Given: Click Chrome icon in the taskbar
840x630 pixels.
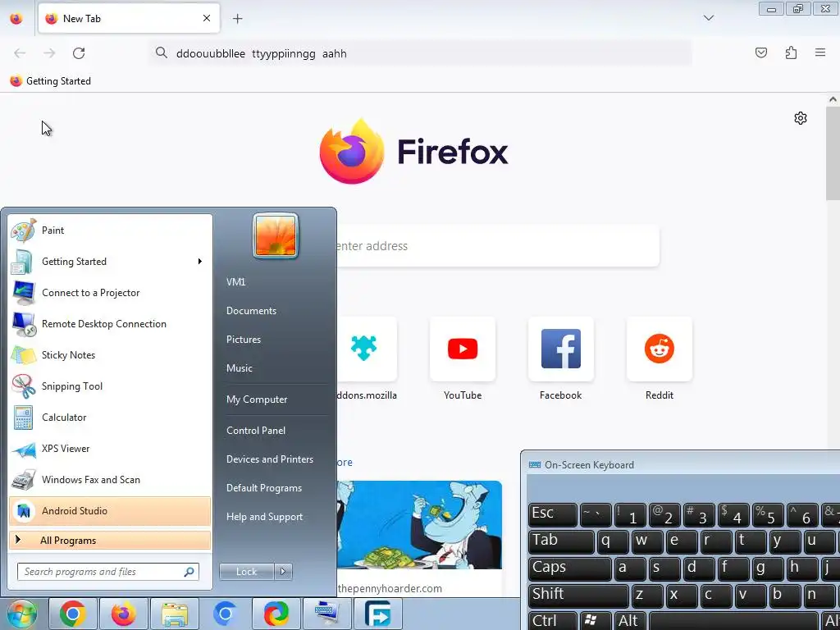Looking at the screenshot, I should coord(73,614).
